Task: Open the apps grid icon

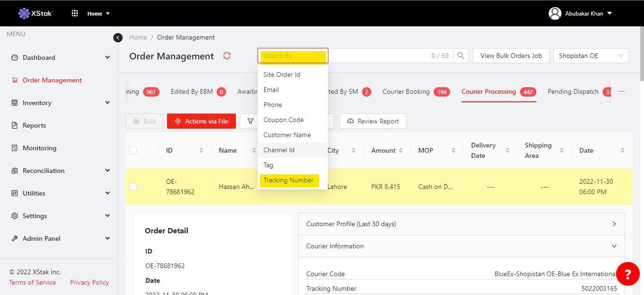Action: coord(75,13)
